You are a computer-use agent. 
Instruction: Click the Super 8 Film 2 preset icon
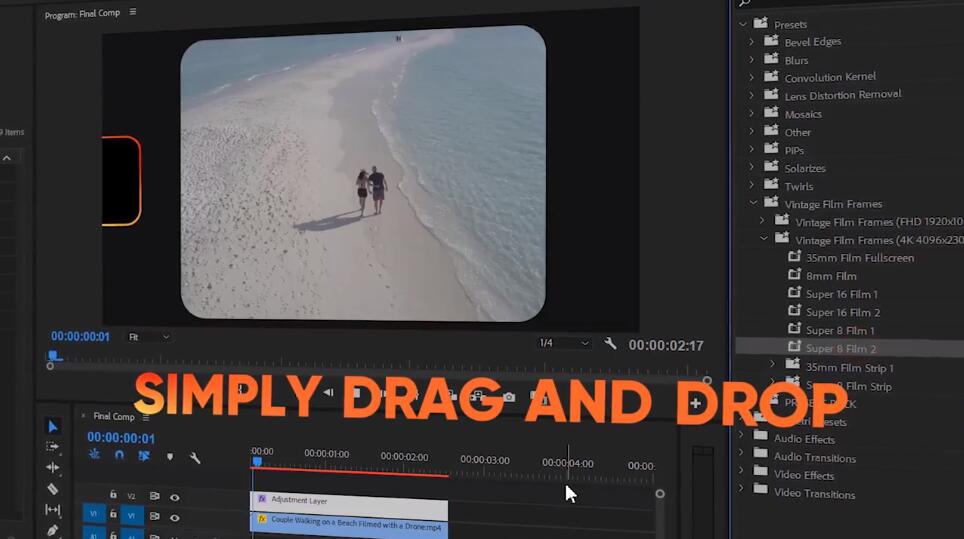[794, 347]
